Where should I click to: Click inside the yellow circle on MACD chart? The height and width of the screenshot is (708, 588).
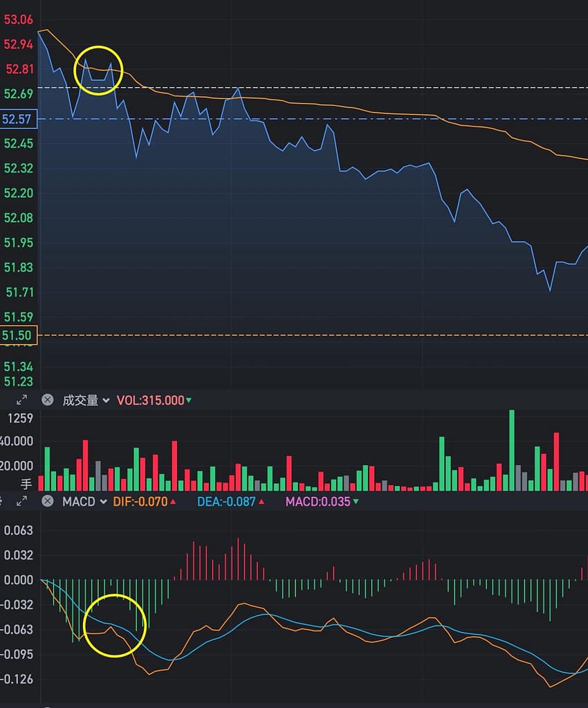(x=115, y=625)
